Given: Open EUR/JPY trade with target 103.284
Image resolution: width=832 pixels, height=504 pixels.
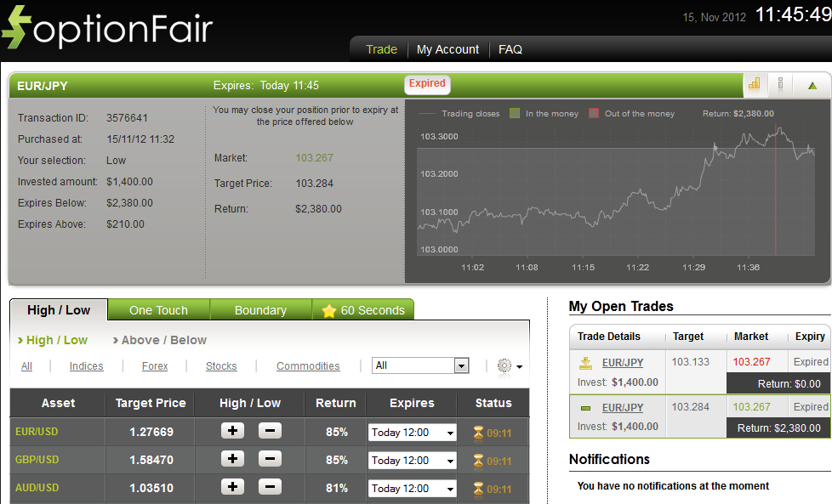Looking at the screenshot, I should coord(623,408).
